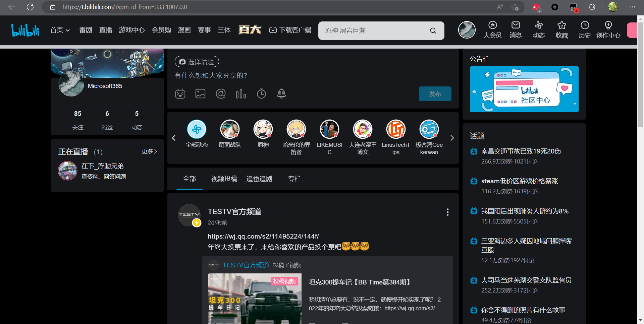The width and height of the screenshot is (644, 324).
Task: Click the 85 关注 following count
Action: tap(78, 120)
